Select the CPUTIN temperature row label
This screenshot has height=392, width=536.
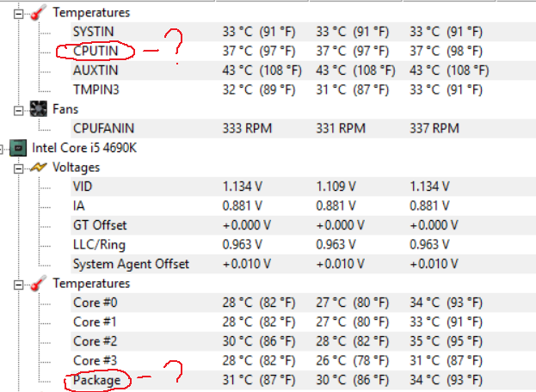[95, 52]
